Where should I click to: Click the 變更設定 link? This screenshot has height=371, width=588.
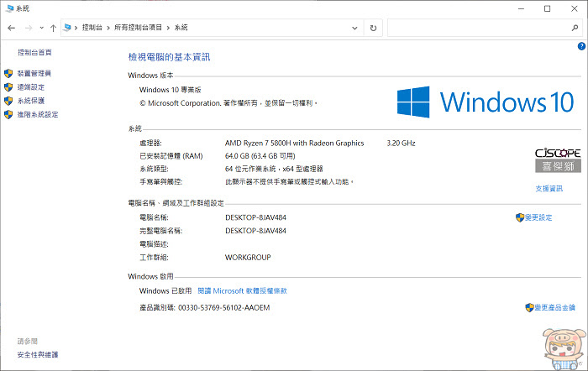(x=538, y=217)
